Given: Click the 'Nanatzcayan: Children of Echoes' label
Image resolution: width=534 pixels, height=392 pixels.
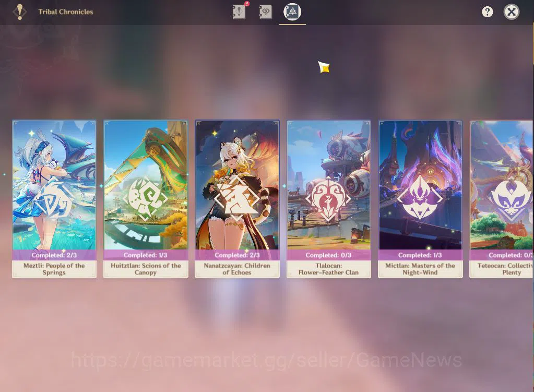Looking at the screenshot, I should (237, 269).
